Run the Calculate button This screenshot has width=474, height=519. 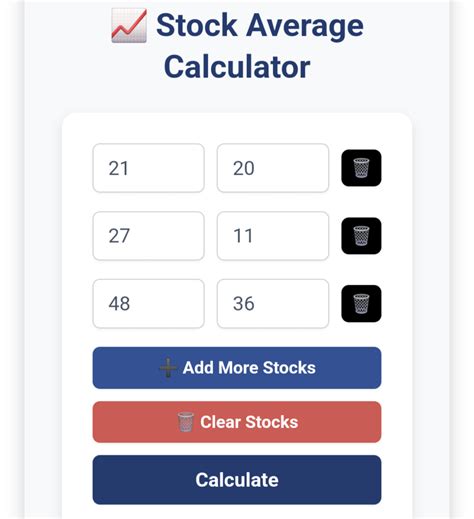(x=237, y=480)
